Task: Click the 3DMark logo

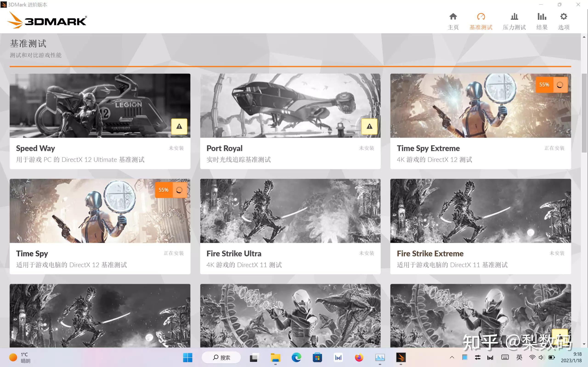Action: (47, 21)
